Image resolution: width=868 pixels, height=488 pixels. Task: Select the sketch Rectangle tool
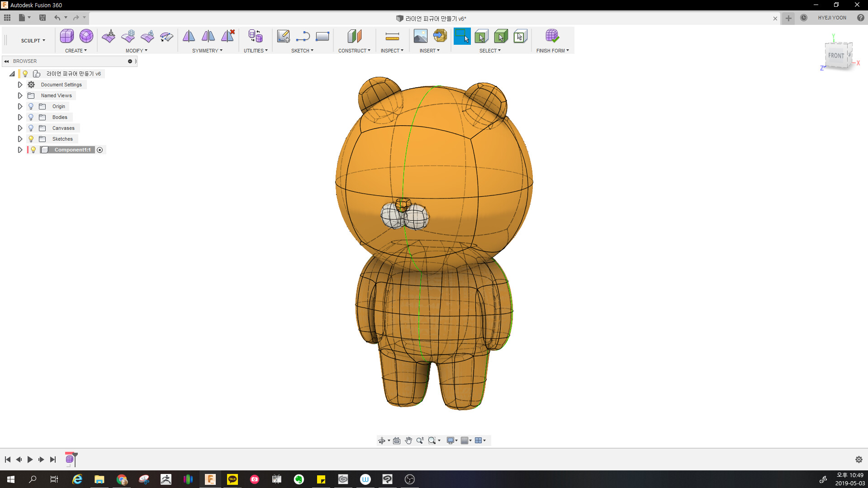coord(322,36)
